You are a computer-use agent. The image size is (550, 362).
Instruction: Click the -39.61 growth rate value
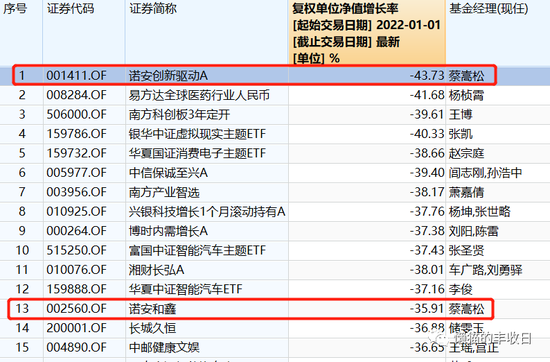(x=427, y=114)
